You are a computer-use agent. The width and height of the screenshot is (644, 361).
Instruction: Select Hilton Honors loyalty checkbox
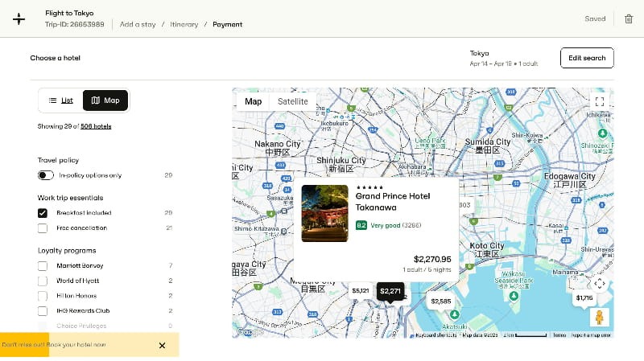point(43,296)
